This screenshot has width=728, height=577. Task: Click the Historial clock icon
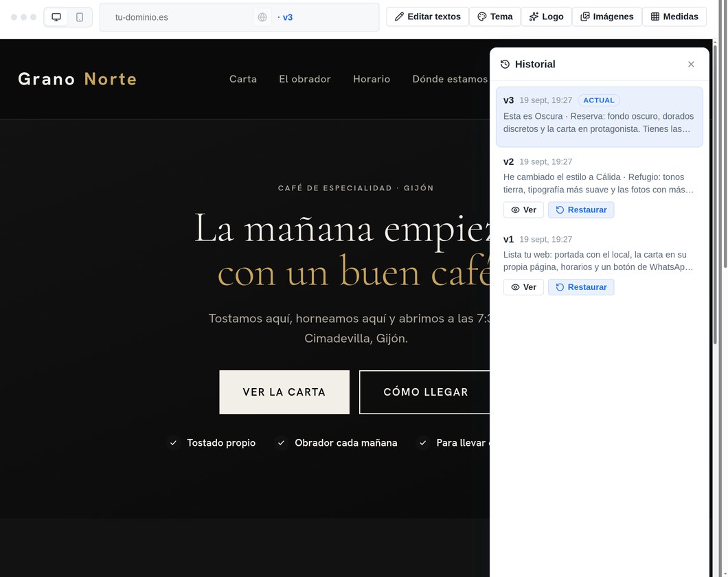[505, 64]
